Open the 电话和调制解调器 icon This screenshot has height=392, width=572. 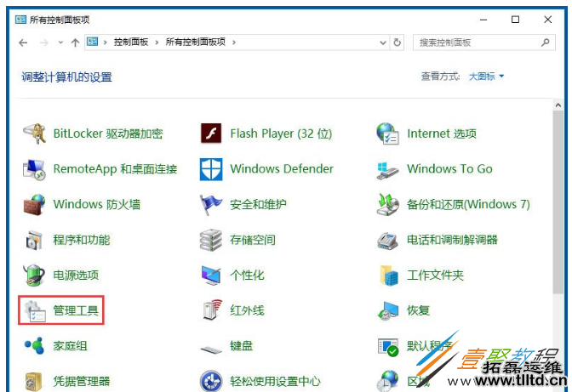[387, 240]
